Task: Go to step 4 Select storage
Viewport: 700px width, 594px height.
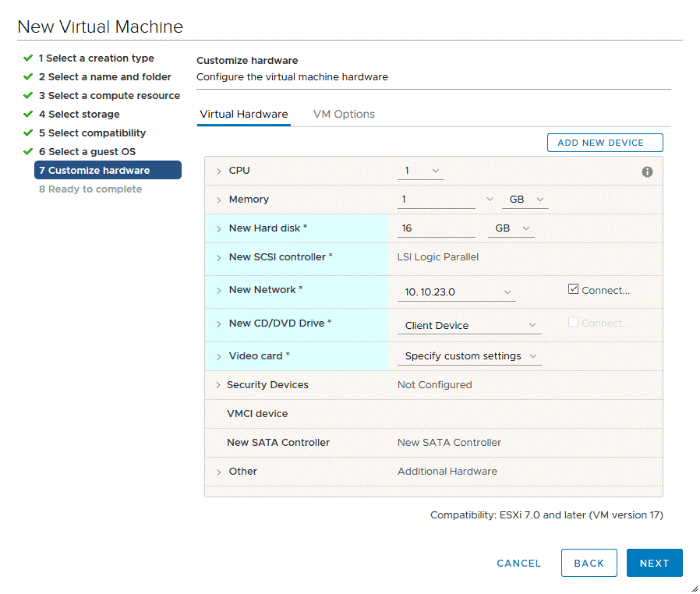Action: coord(83,115)
